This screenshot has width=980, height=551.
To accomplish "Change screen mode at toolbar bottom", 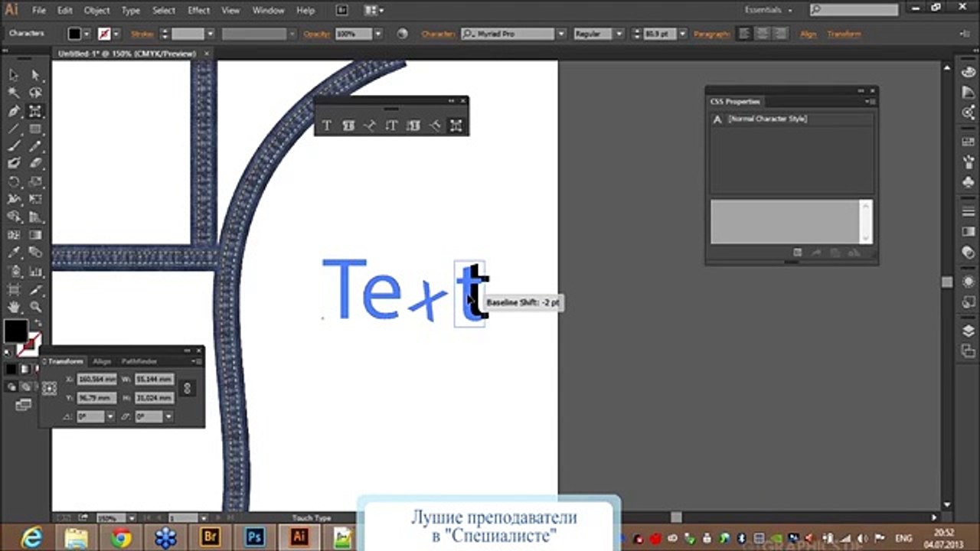I will [x=24, y=404].
